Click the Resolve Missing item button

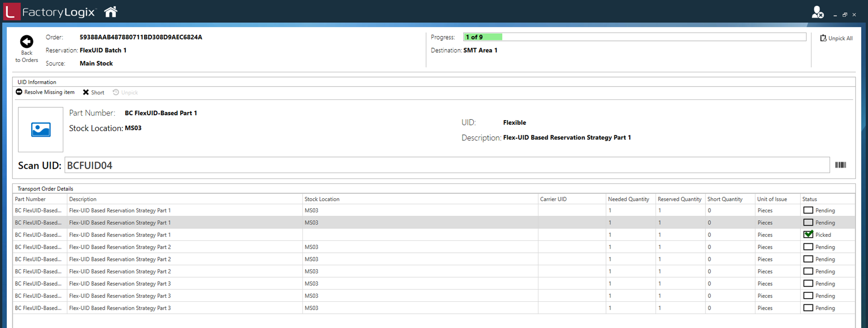pyautogui.click(x=45, y=92)
